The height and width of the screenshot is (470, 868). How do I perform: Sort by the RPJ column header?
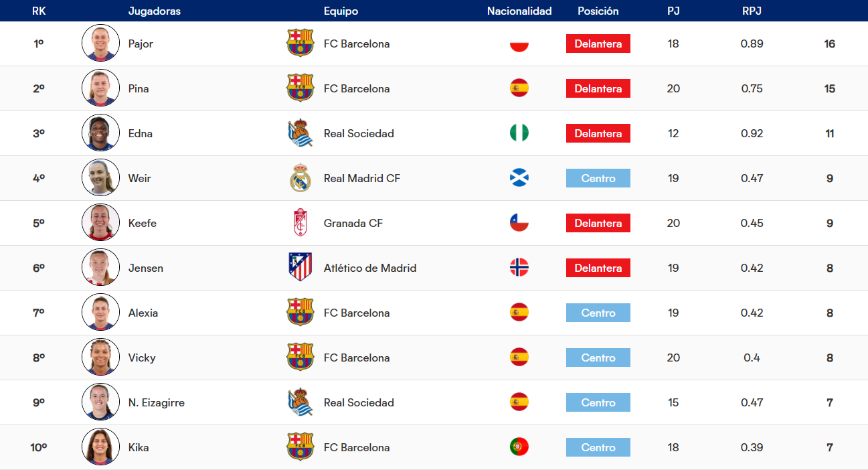[x=752, y=11]
